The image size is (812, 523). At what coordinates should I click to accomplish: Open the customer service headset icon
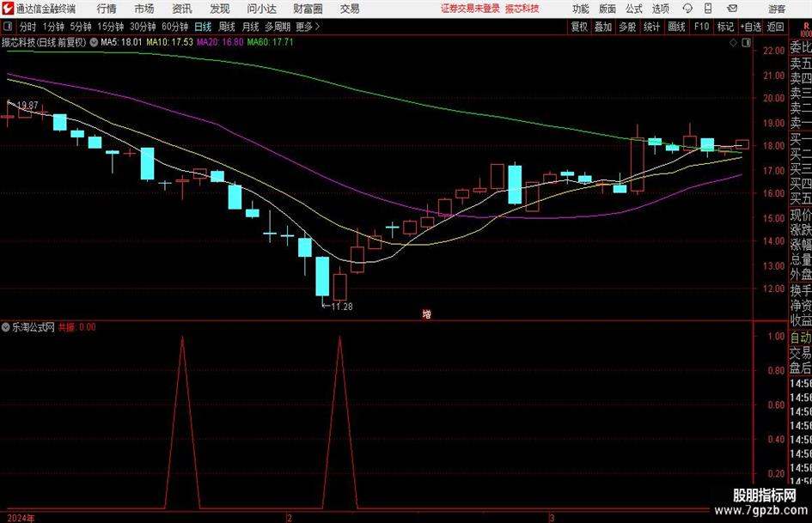[687, 9]
